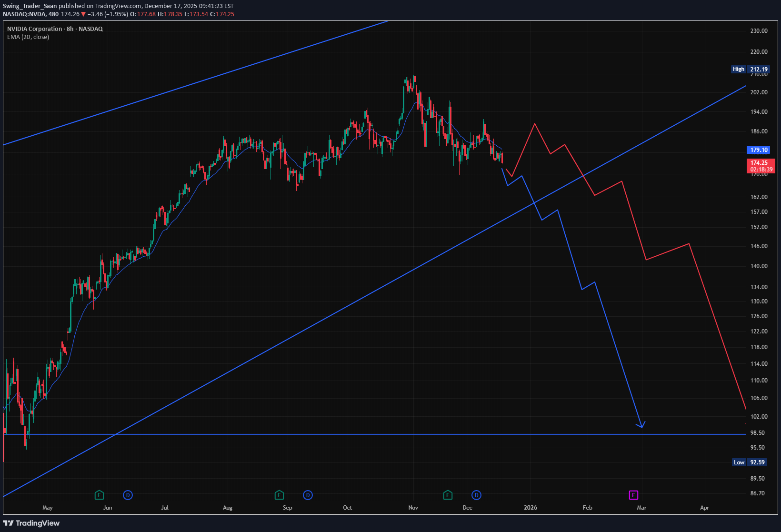Click the December dividend marker icon
Screen dimensions: 781x532
pyautogui.click(x=476, y=495)
